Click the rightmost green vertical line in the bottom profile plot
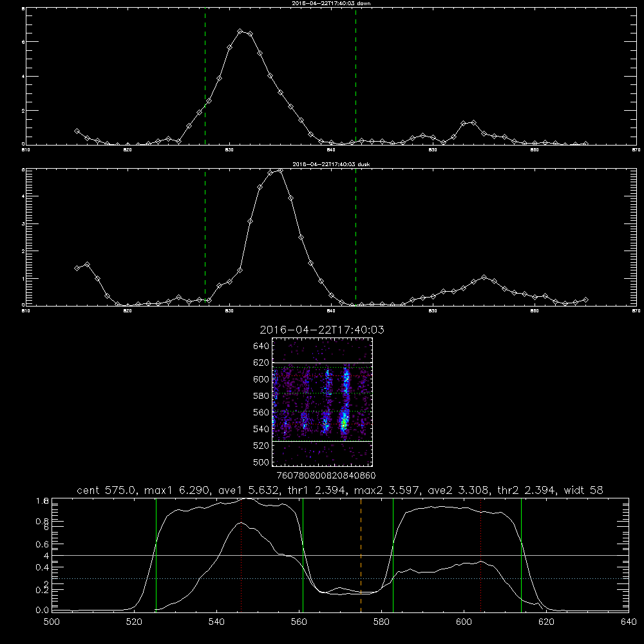 click(x=521, y=555)
